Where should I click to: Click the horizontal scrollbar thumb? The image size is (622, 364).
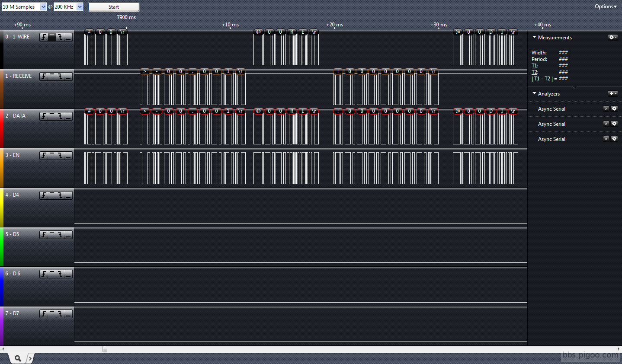[105, 349]
